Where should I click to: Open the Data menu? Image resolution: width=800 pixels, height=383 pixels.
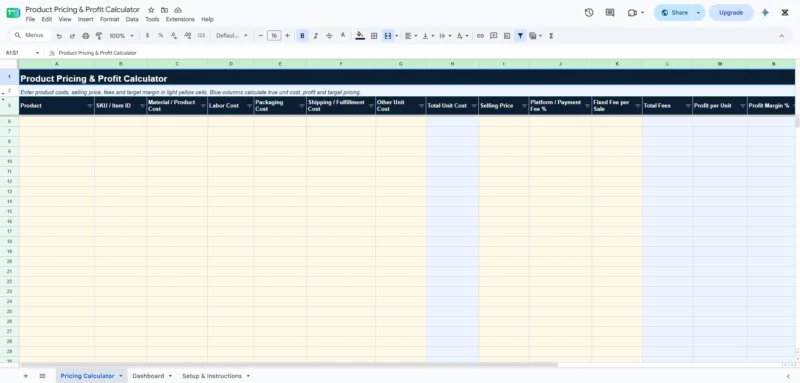click(x=132, y=19)
